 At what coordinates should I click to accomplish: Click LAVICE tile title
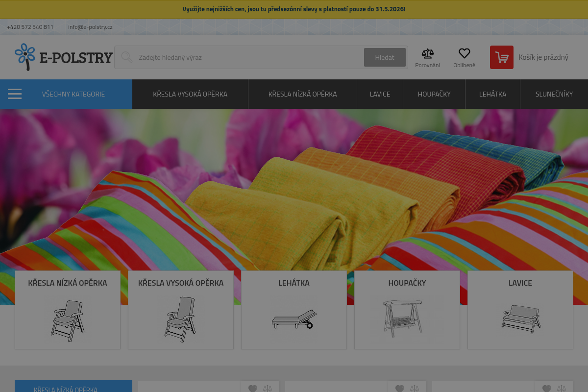520,283
